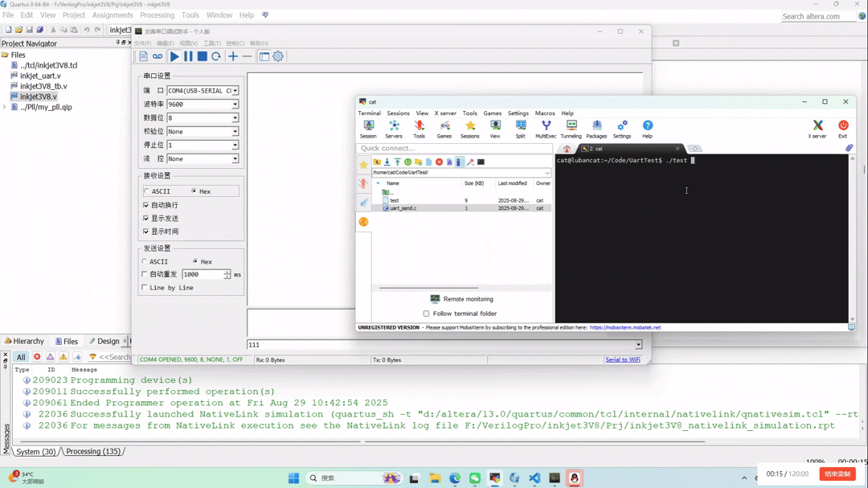Image resolution: width=868 pixels, height=488 pixels.
Task: Select uart_send.c in SFTP file list
Action: click(x=403, y=208)
